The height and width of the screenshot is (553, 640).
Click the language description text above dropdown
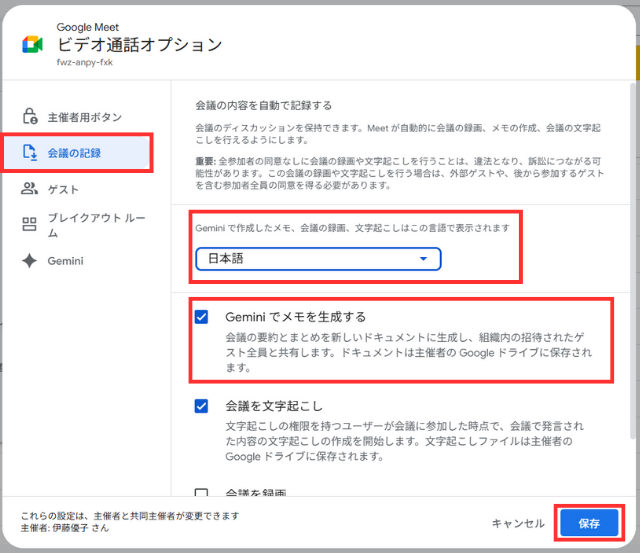point(353,228)
